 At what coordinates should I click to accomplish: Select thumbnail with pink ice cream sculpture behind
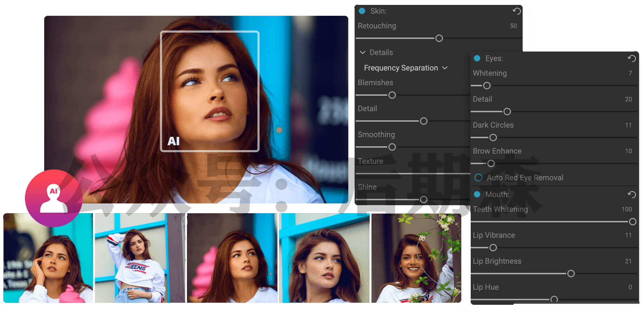tap(232, 258)
